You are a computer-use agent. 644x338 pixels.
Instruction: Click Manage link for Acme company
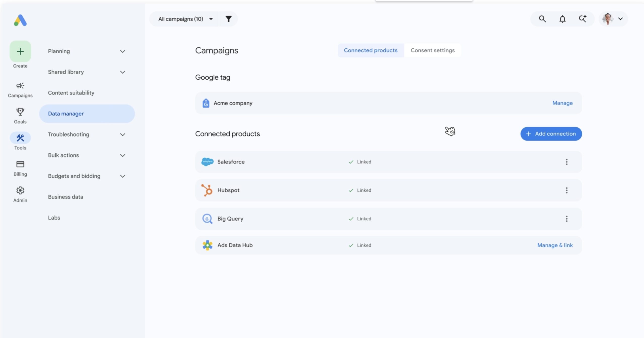(x=562, y=103)
